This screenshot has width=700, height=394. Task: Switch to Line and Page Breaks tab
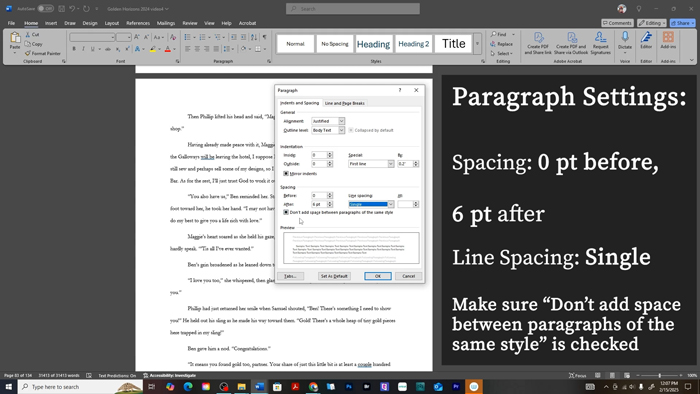tap(345, 103)
